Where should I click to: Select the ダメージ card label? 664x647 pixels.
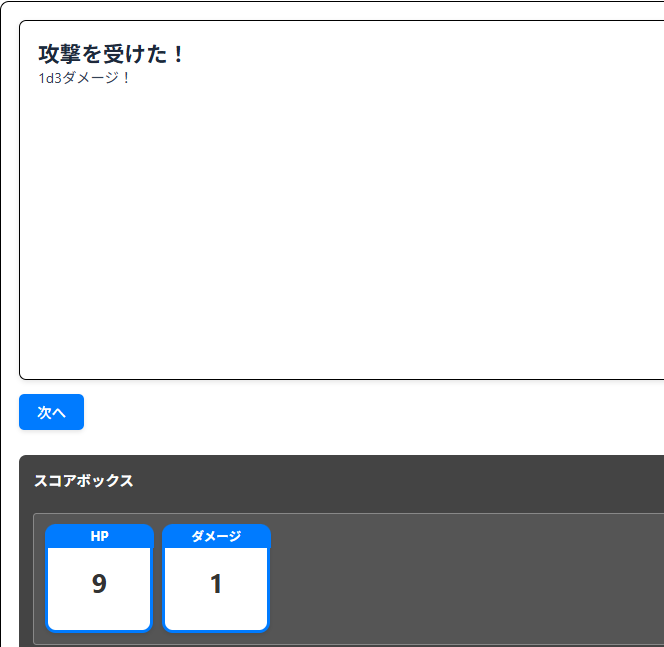click(x=216, y=536)
